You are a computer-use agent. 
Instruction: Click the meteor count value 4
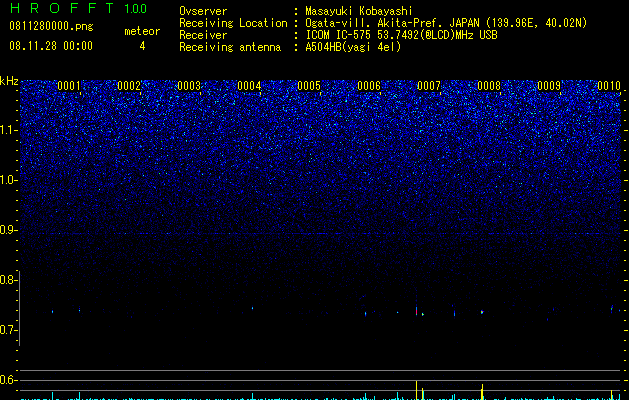click(142, 46)
